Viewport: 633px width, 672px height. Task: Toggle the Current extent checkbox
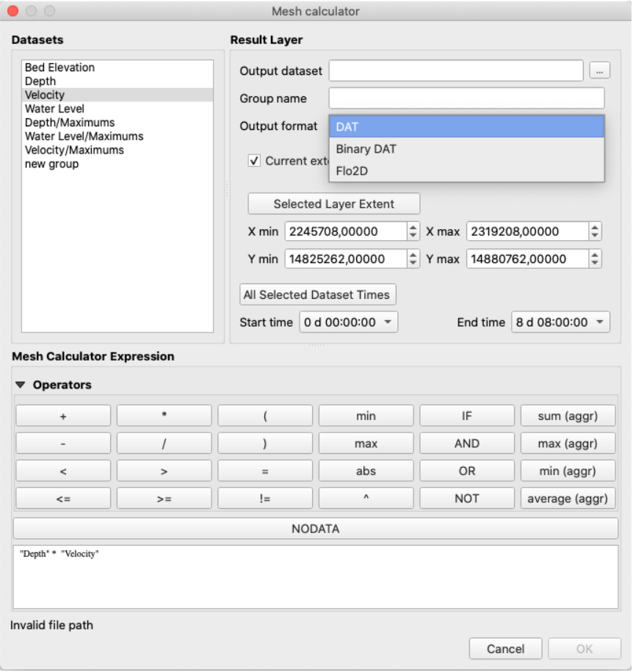tap(254, 161)
